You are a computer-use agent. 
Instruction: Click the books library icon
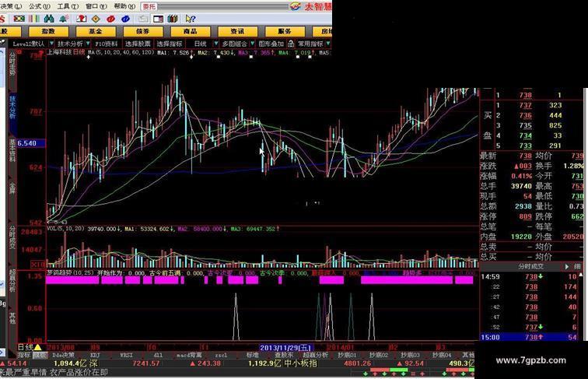point(173,19)
